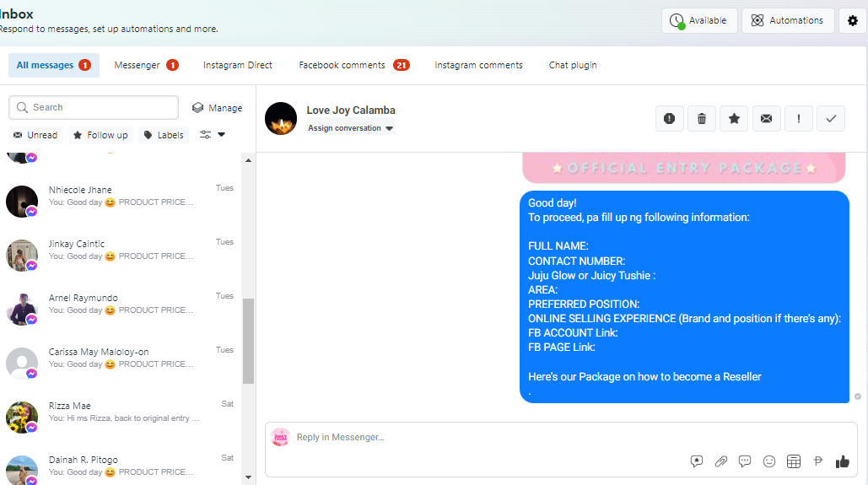Viewport: 868px width, 485px height.
Task: Move conversation to spam icon
Action: (x=669, y=118)
